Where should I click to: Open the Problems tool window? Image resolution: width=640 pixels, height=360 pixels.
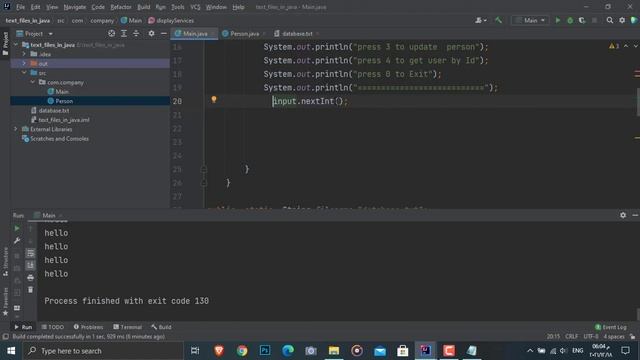pyautogui.click(x=88, y=327)
